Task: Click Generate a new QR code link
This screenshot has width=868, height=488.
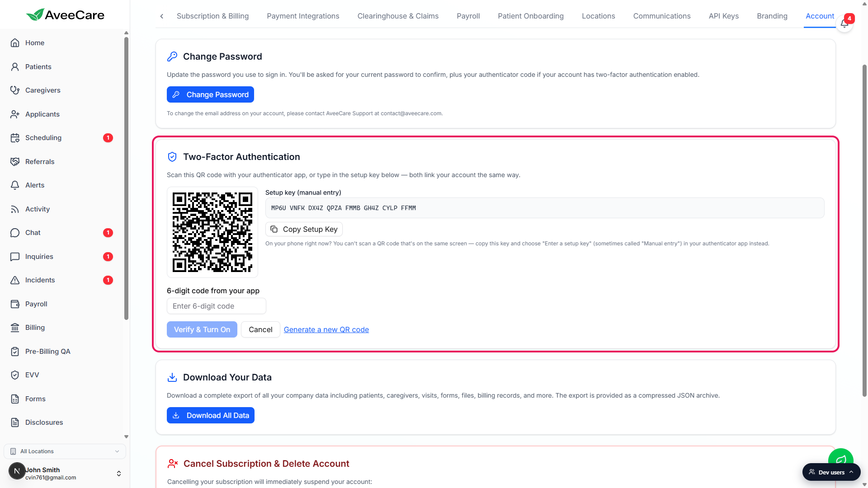Action: [x=326, y=330]
